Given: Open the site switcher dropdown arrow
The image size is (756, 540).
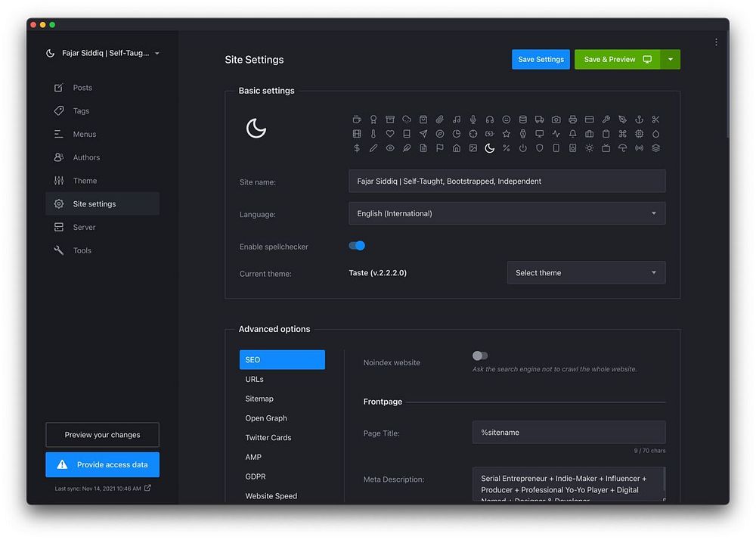Looking at the screenshot, I should coord(157,54).
